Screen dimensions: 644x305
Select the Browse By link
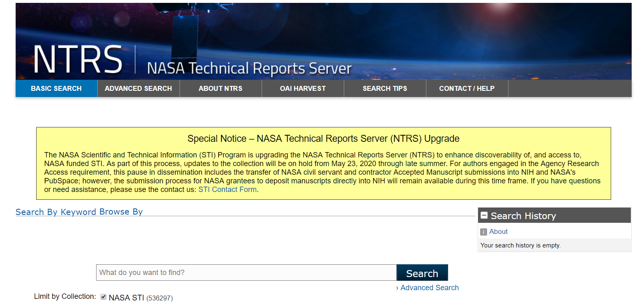click(x=120, y=212)
